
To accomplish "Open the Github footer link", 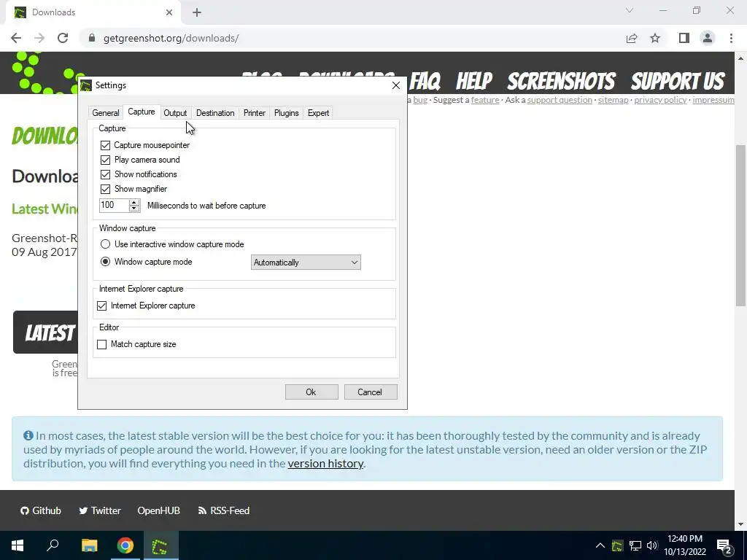I will pyautogui.click(x=41, y=510).
